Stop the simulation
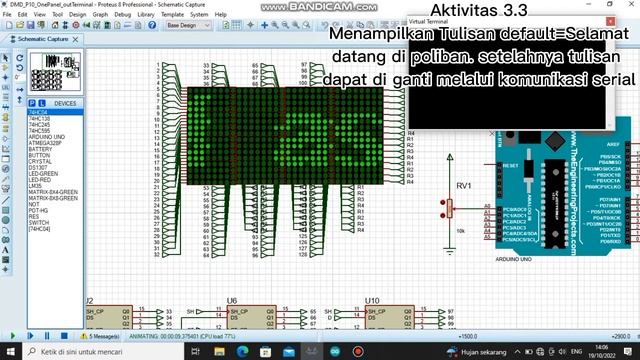 pyautogui.click(x=64, y=336)
